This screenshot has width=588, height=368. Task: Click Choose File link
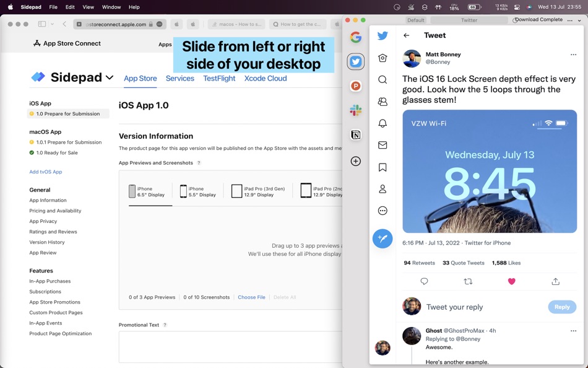251,297
